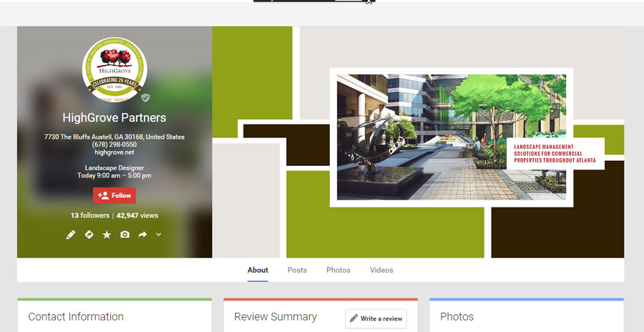
Task: Open the highgrove.net website link
Action: point(114,152)
